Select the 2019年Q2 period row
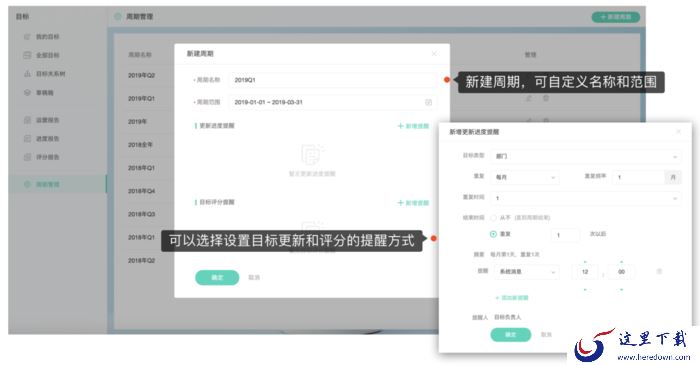The image size is (700, 365). 142,75
